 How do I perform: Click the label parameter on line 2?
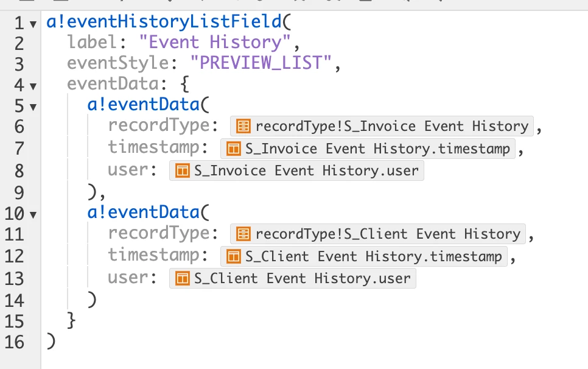(91, 41)
